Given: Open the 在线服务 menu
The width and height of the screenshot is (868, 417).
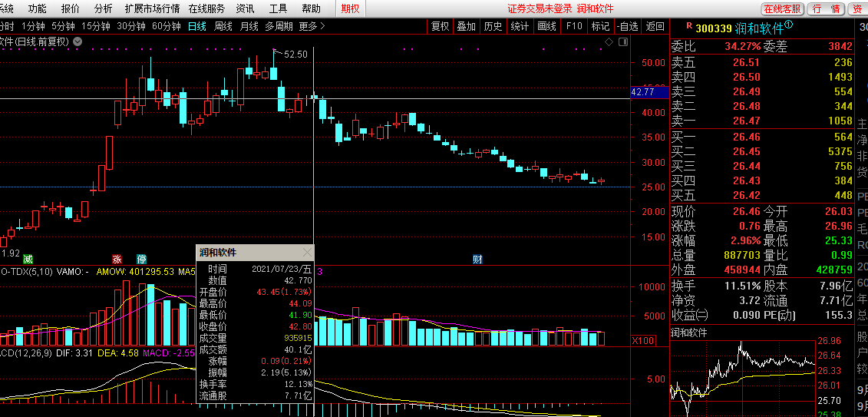Looking at the screenshot, I should pyautogui.click(x=207, y=9).
